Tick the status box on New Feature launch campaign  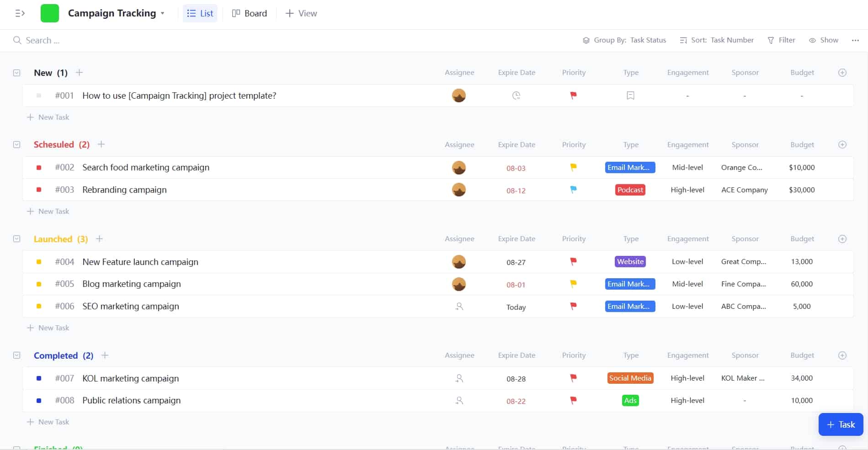pyautogui.click(x=39, y=262)
